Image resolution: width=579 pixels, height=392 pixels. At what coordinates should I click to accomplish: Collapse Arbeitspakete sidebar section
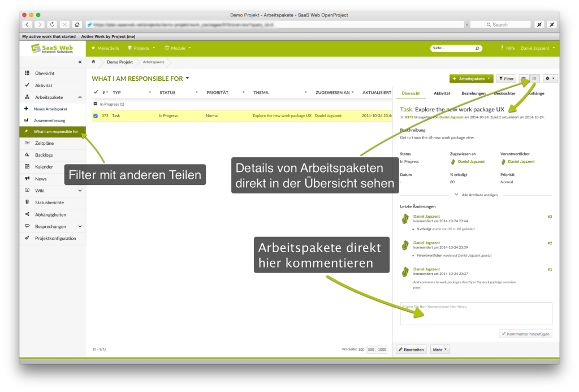(80, 97)
